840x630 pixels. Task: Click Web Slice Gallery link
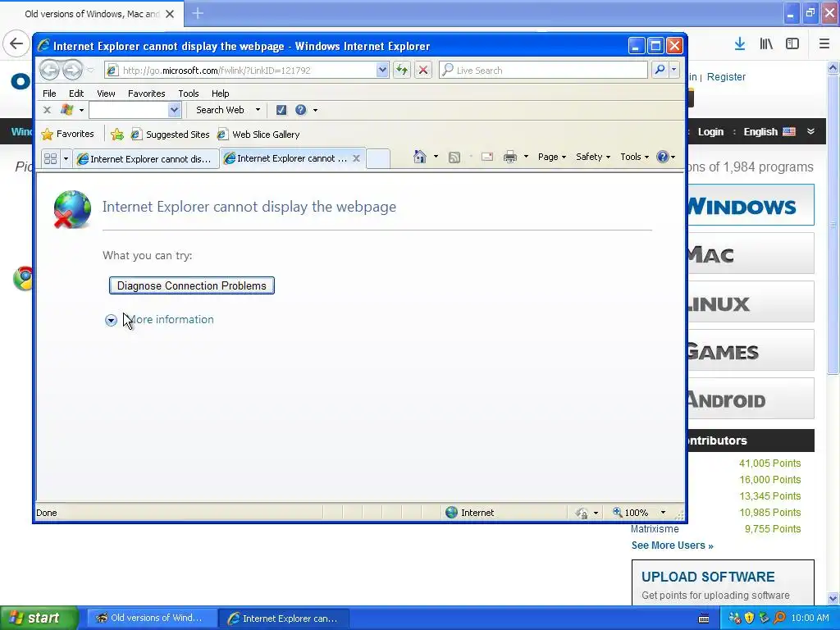(x=258, y=135)
